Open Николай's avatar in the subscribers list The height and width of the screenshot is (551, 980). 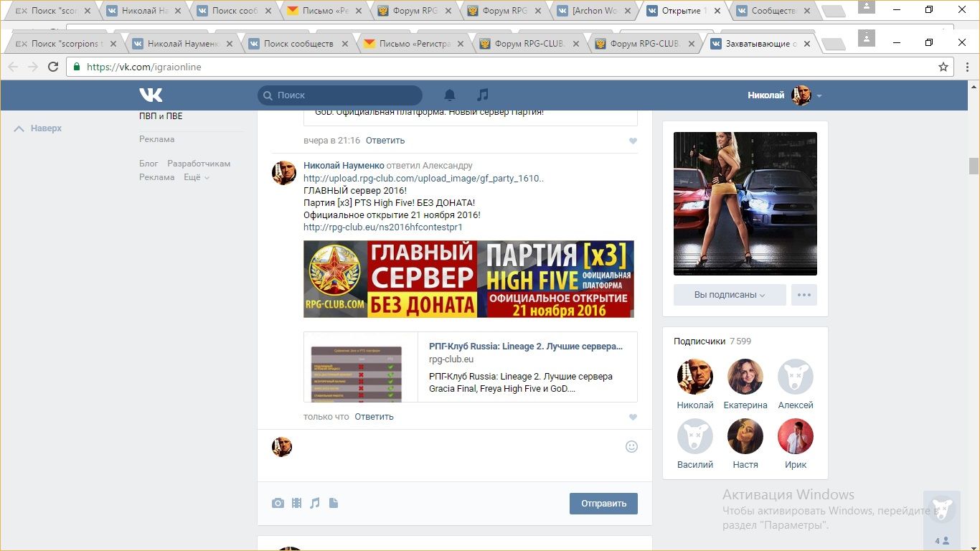coord(695,377)
